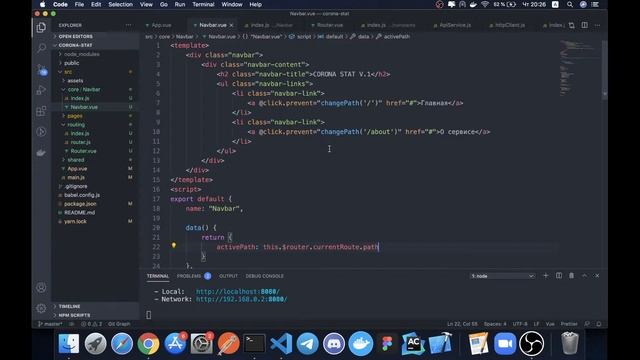Close the Navbar.vue tab
640x360 pixels.
pos(231,25)
